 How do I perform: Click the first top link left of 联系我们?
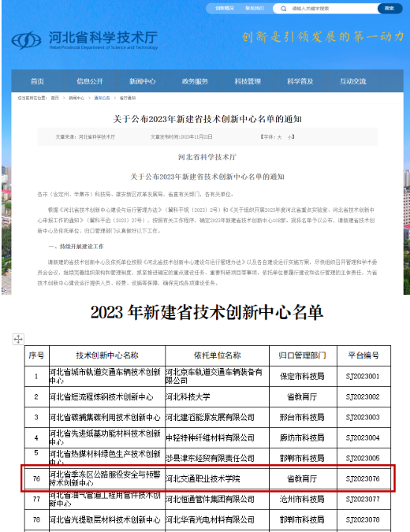point(225,8)
